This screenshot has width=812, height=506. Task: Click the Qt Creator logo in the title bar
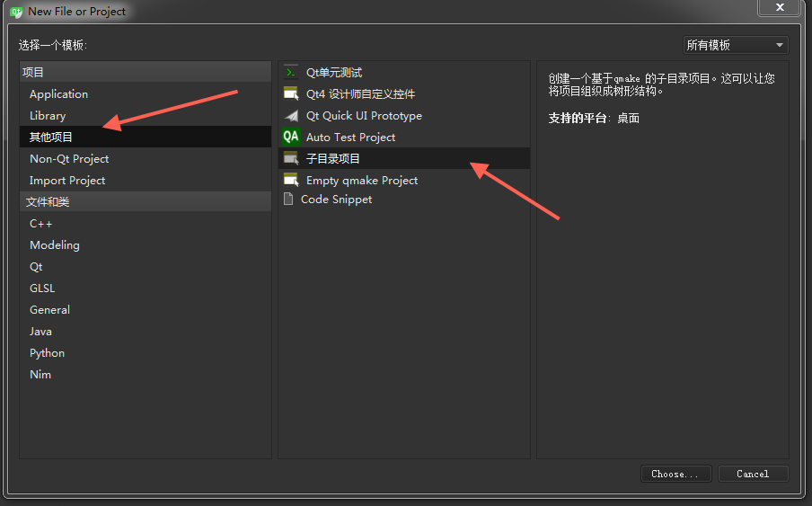16,12
